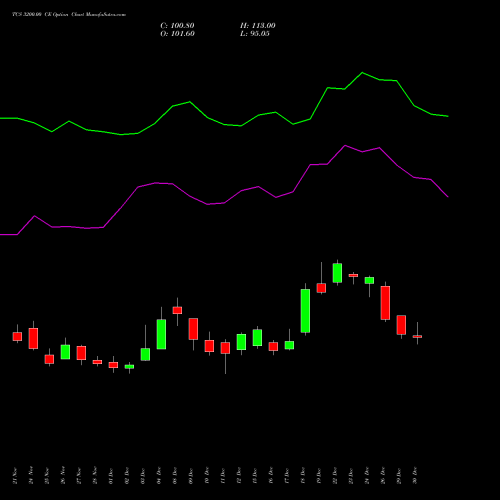Select the "18 Dec" date label
This screenshot has width=500, height=500.
(x=303, y=476)
